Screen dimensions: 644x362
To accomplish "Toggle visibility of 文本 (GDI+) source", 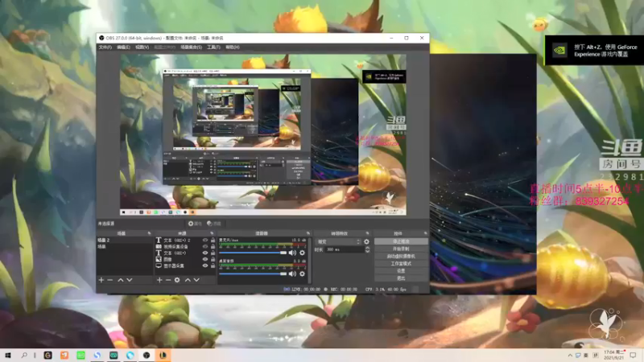I will coord(205,253).
